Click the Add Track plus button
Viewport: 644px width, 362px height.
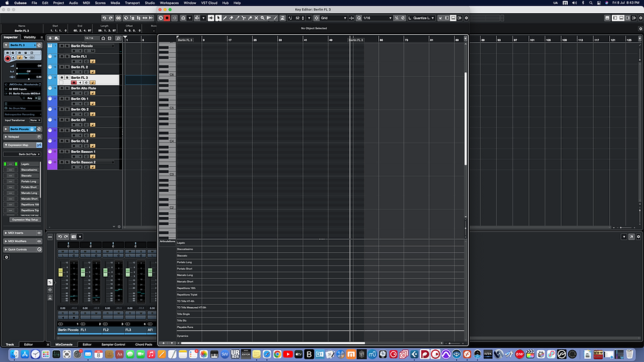point(51,38)
